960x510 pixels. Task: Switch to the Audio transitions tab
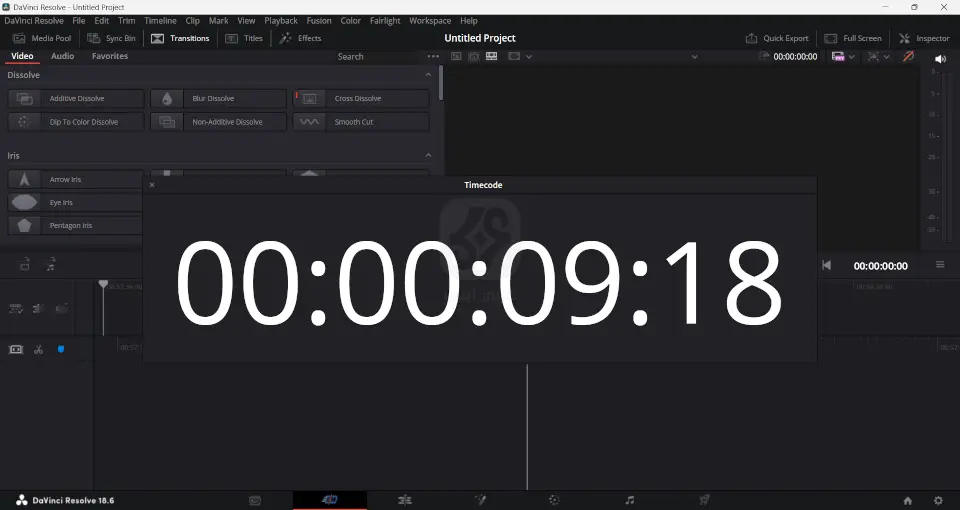point(62,56)
